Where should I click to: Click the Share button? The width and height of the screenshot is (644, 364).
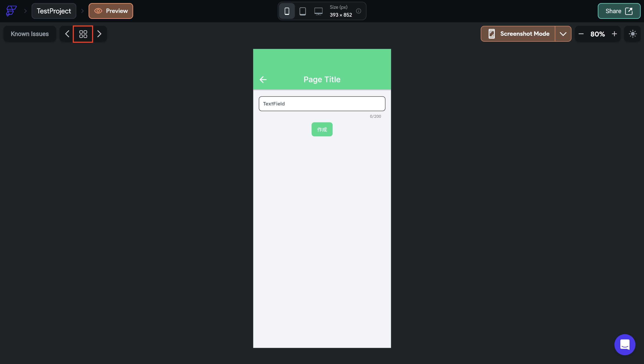[619, 11]
